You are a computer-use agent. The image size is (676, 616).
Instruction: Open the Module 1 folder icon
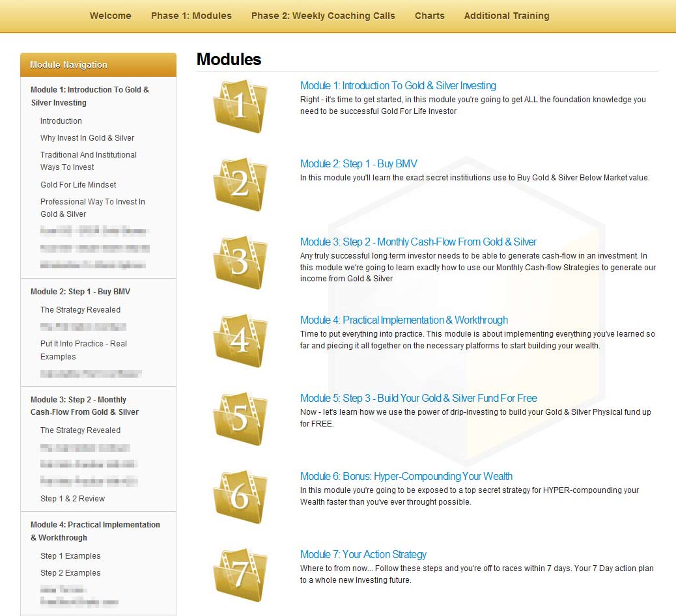click(x=240, y=106)
